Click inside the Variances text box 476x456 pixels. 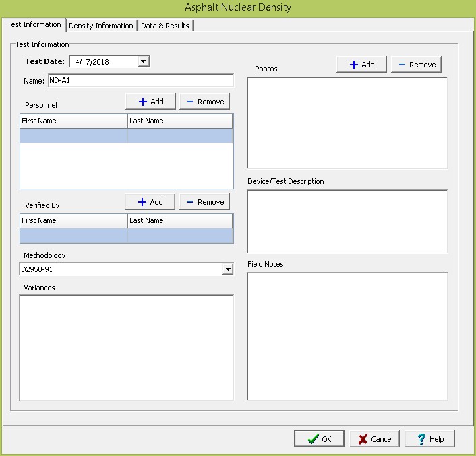(x=127, y=348)
